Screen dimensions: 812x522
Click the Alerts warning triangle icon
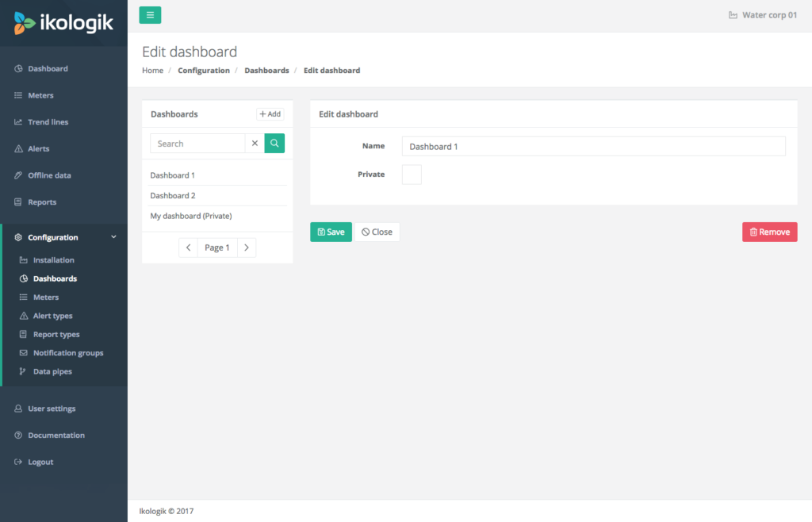point(18,148)
